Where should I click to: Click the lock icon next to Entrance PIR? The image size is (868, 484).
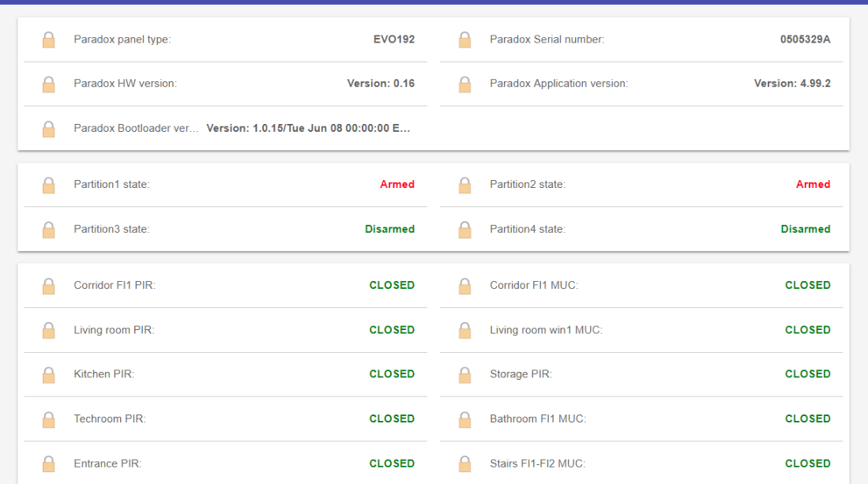point(48,463)
